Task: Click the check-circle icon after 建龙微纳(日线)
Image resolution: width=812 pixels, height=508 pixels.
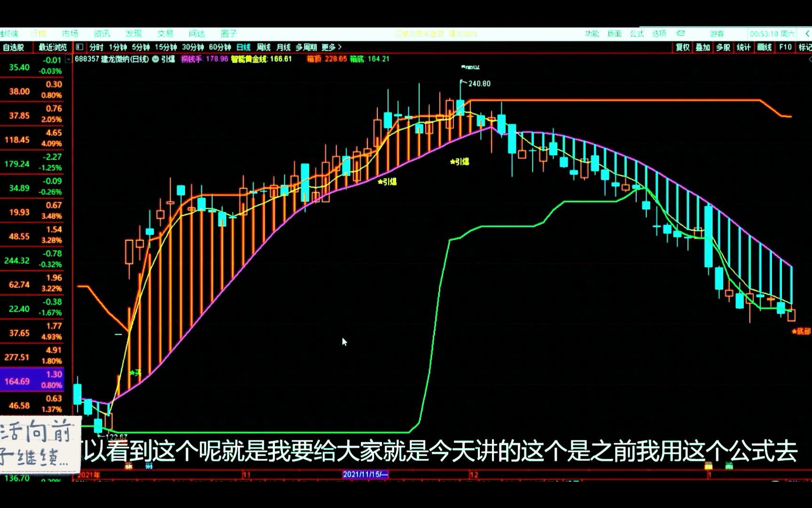Action: click(x=155, y=59)
